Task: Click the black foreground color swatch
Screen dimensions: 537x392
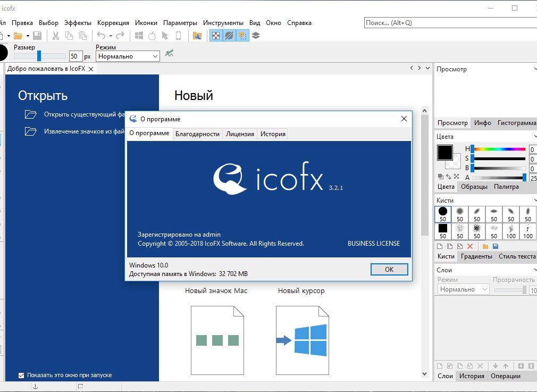Action: (445, 153)
